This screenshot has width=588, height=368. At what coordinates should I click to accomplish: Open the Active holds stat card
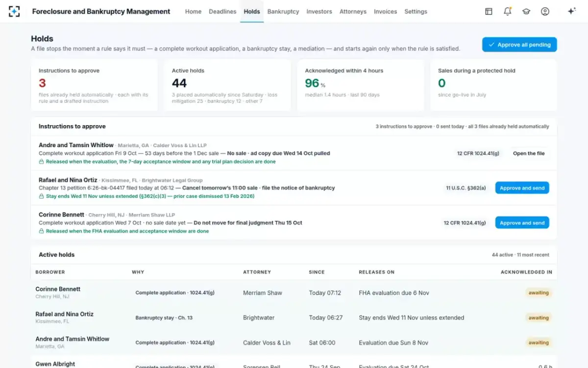pos(227,85)
